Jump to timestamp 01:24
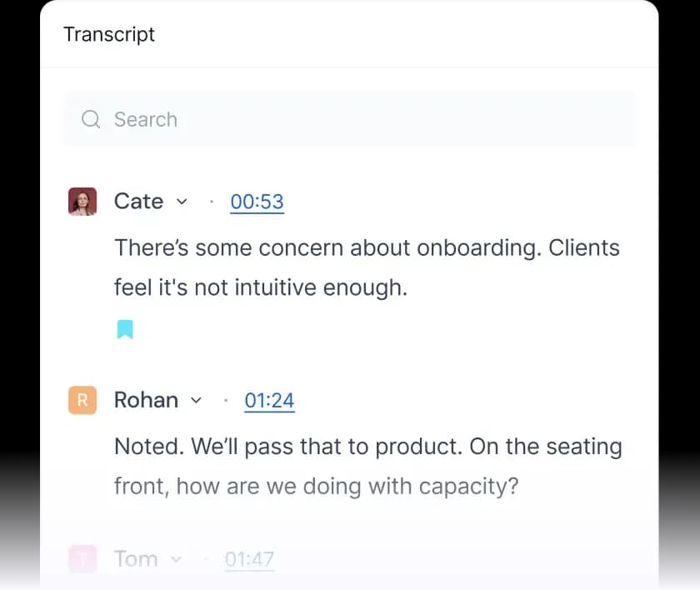This screenshot has width=700, height=590. coord(269,400)
